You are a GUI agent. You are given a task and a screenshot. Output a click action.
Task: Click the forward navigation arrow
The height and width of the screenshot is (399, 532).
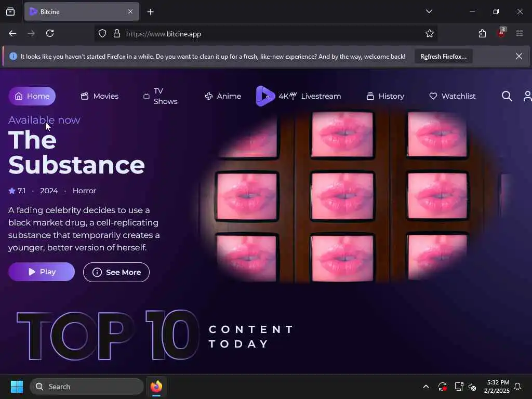(x=31, y=34)
